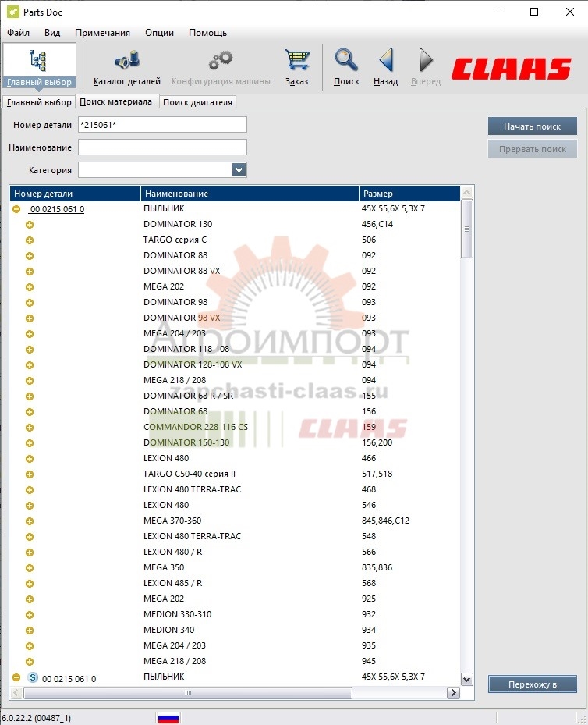Screen dimensions: 588x725
Task: Open Главный выбор toolbar icon
Action: (39, 66)
